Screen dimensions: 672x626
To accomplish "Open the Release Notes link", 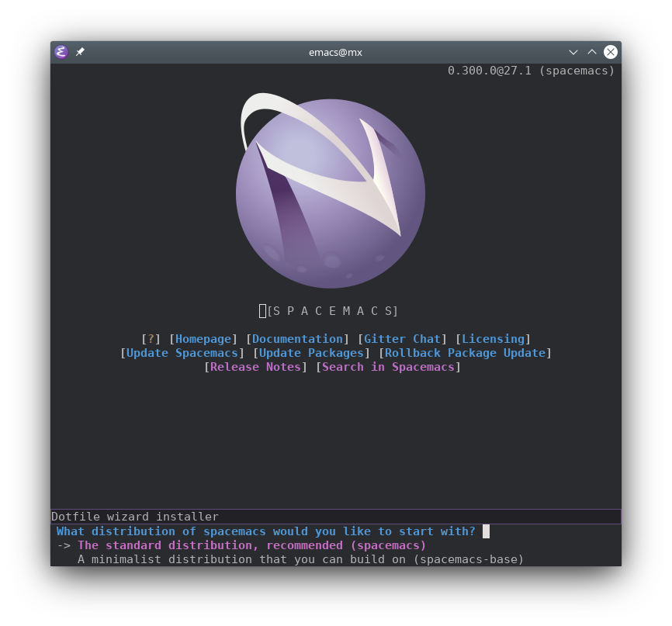I will [255, 367].
